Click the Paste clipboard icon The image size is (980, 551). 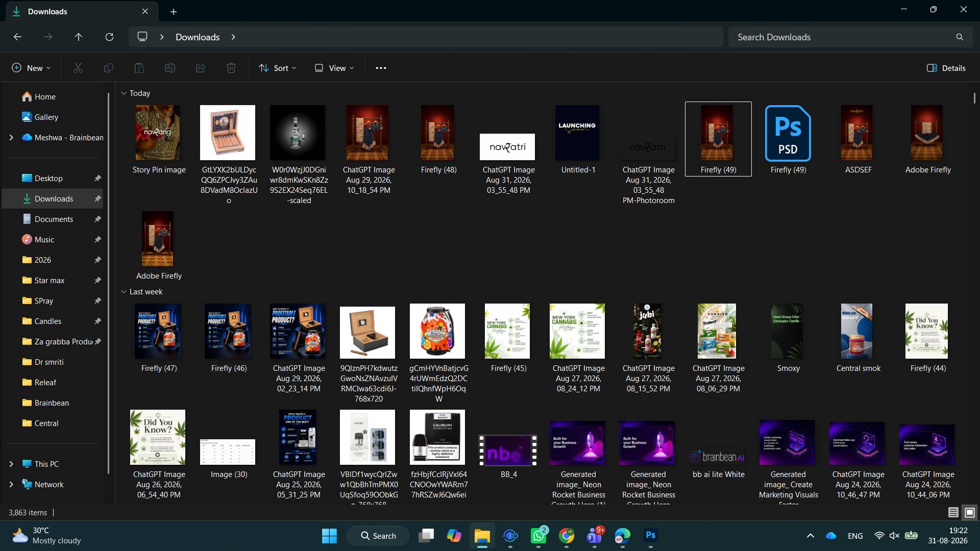139,68
